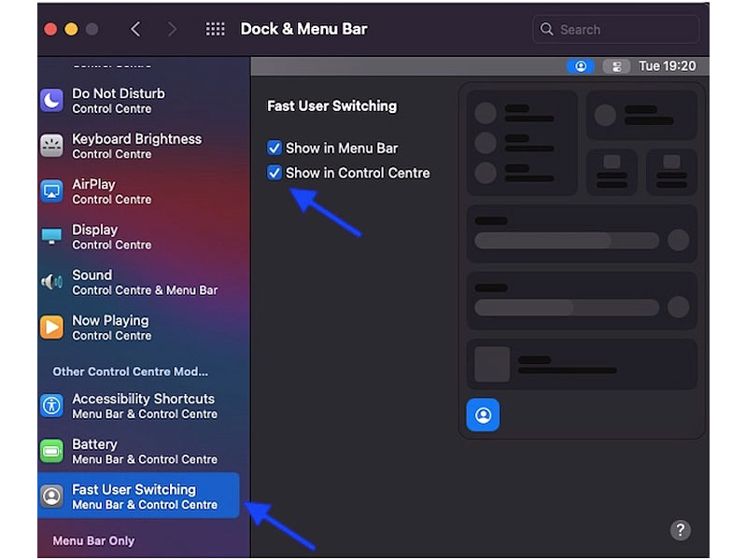This screenshot has height=560, width=746.
Task: Select the Display monitor icon
Action: [x=51, y=236]
